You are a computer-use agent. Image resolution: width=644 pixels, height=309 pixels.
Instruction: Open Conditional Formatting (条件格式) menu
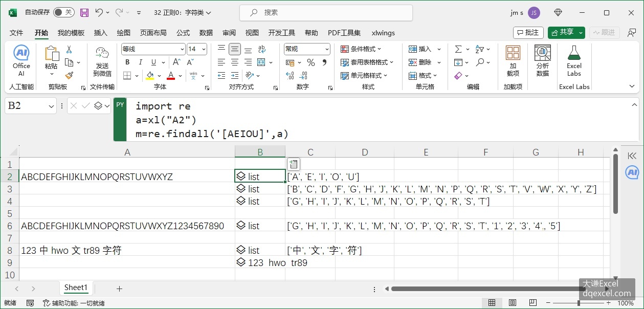pos(362,49)
